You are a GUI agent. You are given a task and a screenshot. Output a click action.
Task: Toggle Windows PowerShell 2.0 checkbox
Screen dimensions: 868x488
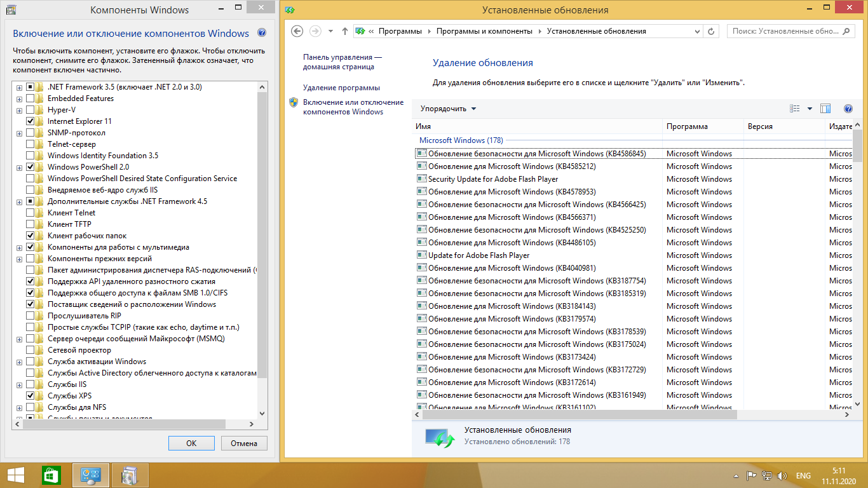click(x=31, y=167)
